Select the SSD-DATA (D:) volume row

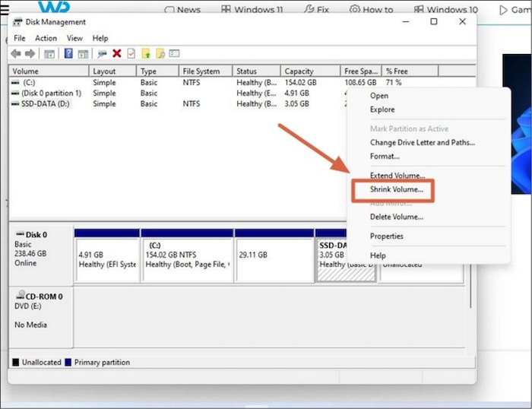(x=46, y=103)
